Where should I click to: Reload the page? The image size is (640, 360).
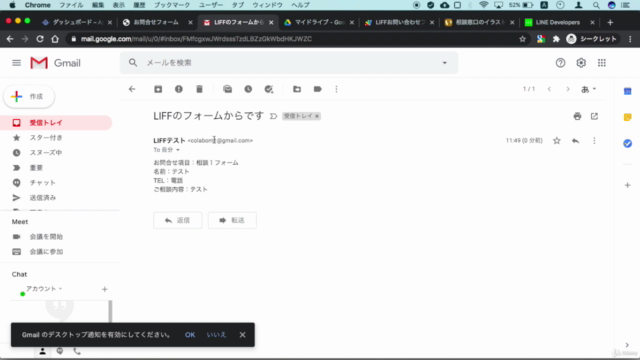tap(40, 39)
